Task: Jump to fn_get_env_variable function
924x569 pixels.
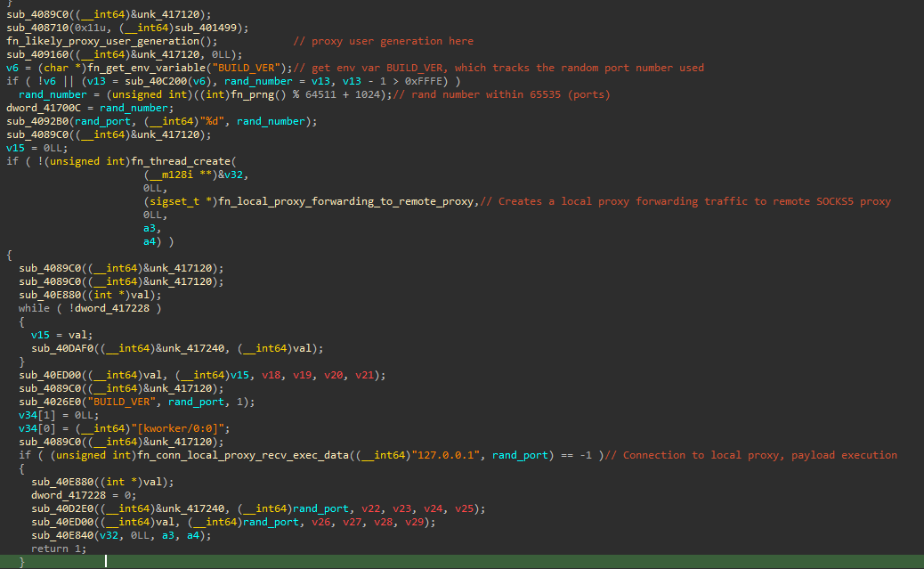Action: pyautogui.click(x=146, y=68)
